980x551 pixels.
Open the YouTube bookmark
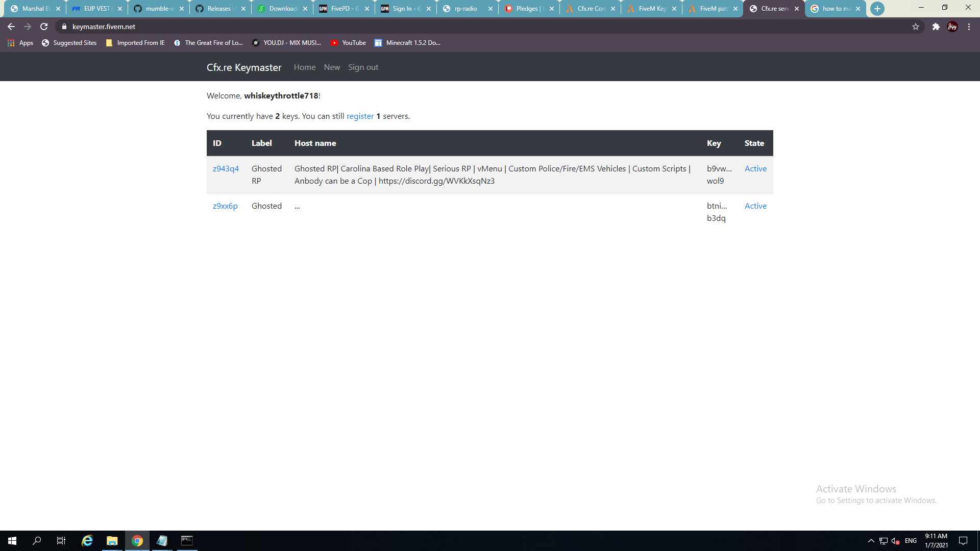(x=349, y=43)
